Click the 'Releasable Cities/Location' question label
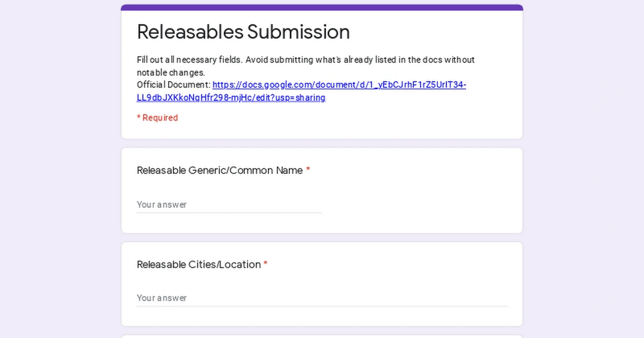 (199, 264)
